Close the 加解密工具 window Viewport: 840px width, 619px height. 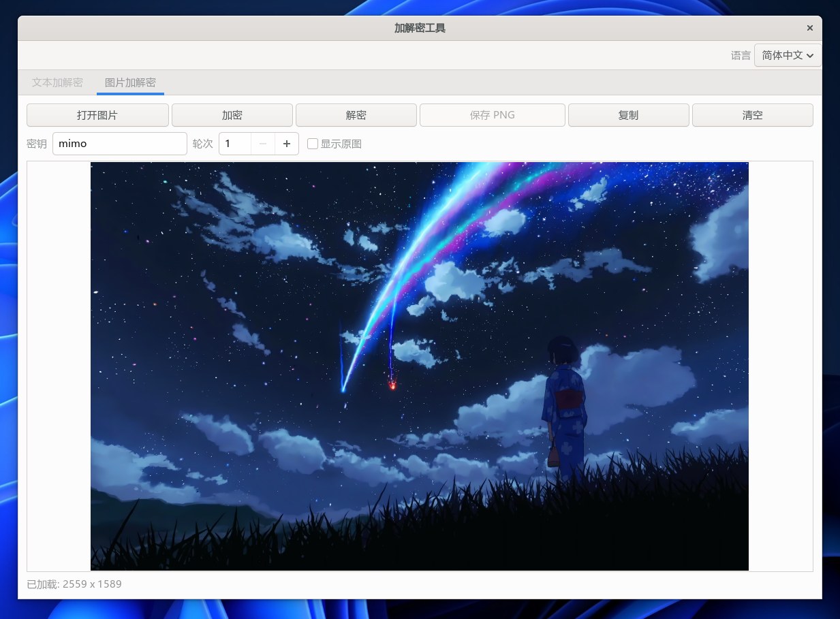point(809,28)
